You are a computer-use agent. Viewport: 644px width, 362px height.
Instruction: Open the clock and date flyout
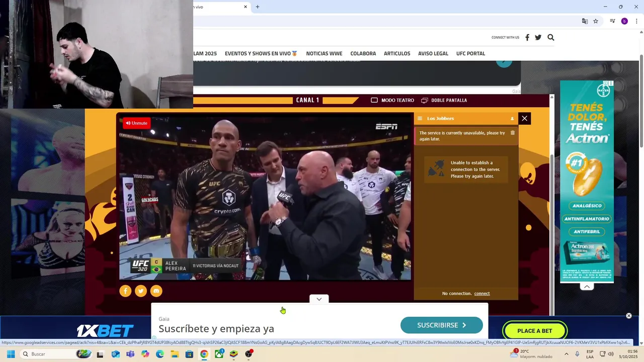pyautogui.click(x=629, y=354)
